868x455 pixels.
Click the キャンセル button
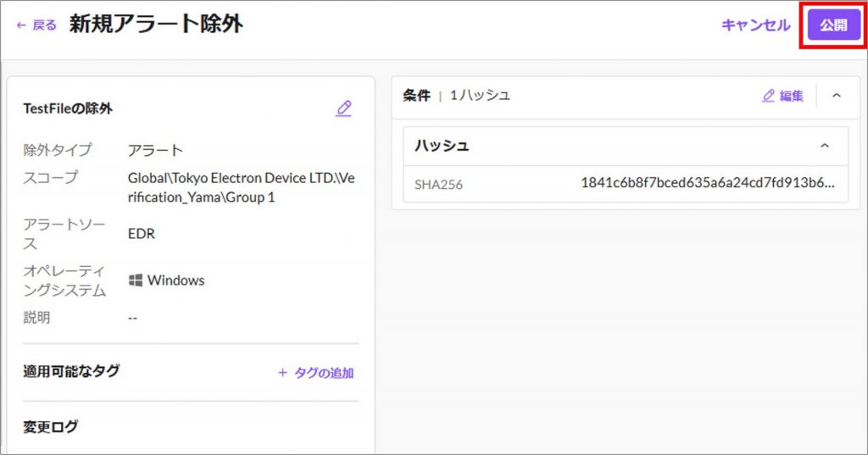[x=755, y=25]
